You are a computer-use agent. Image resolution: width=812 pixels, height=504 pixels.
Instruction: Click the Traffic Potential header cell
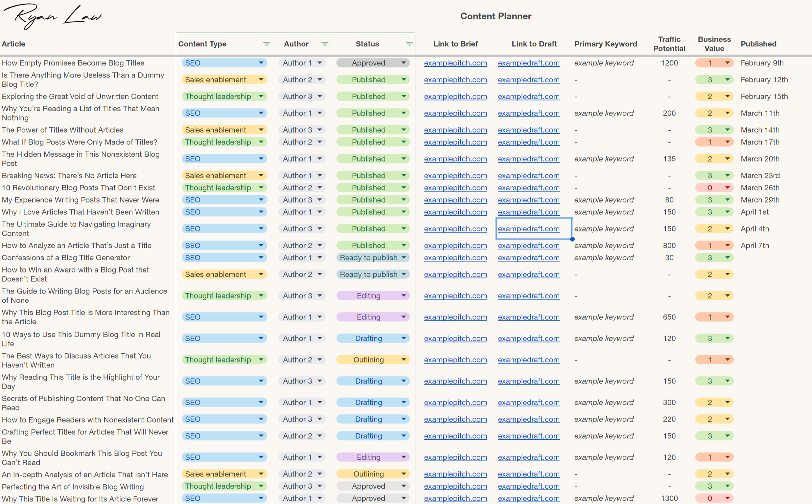(669, 44)
